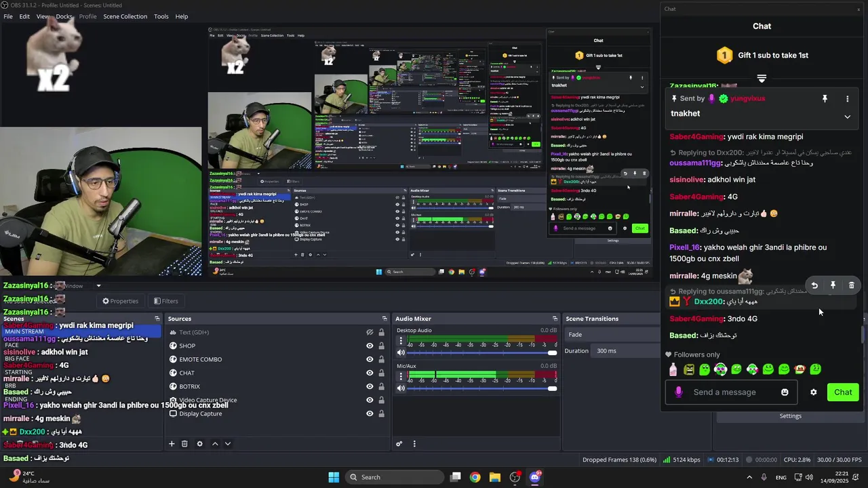This screenshot has width=868, height=488.
Task: Unlock the Display Capture source
Action: (381, 413)
